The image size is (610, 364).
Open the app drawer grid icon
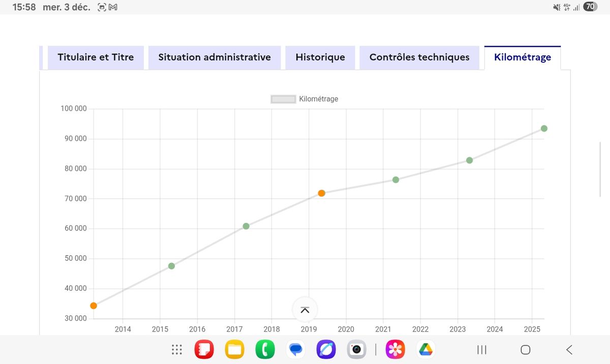[x=177, y=349]
